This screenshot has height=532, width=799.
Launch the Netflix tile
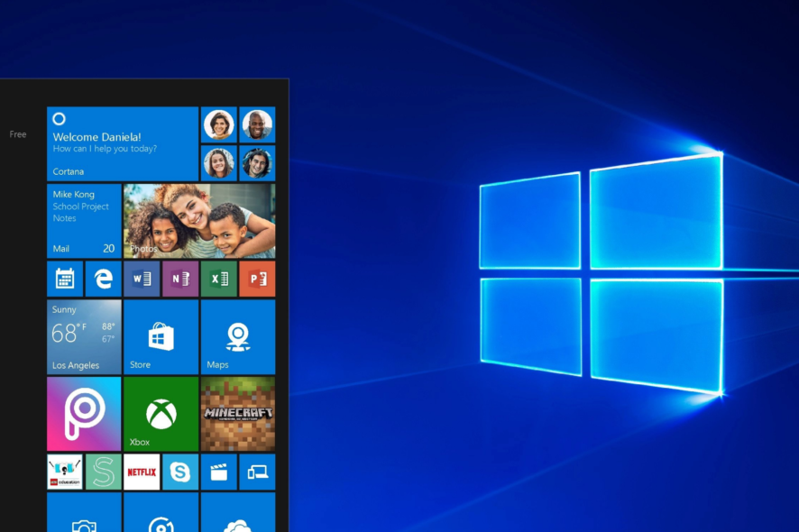(142, 472)
